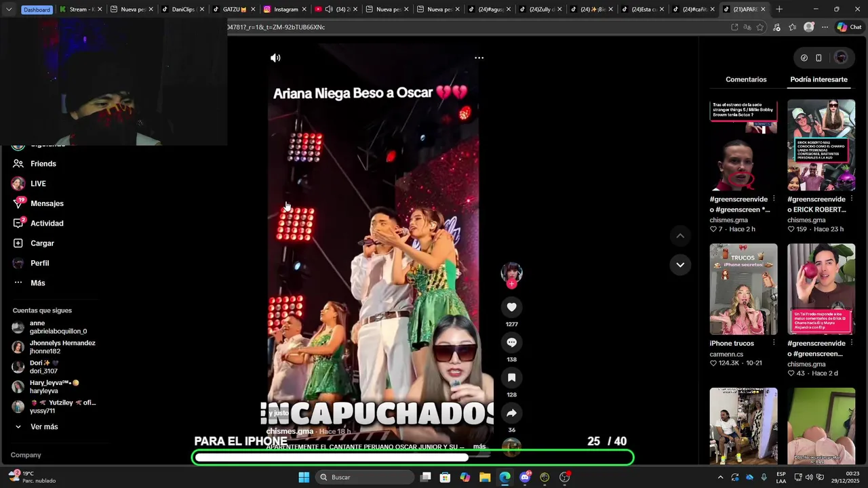Switch to Dashboard browser tab
868x488 pixels.
[37, 9]
